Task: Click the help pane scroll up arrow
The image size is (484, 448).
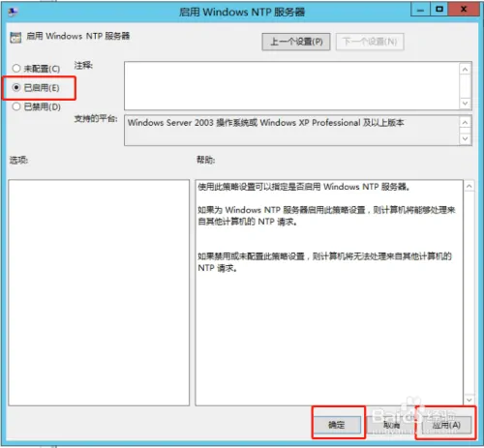Action: point(469,186)
